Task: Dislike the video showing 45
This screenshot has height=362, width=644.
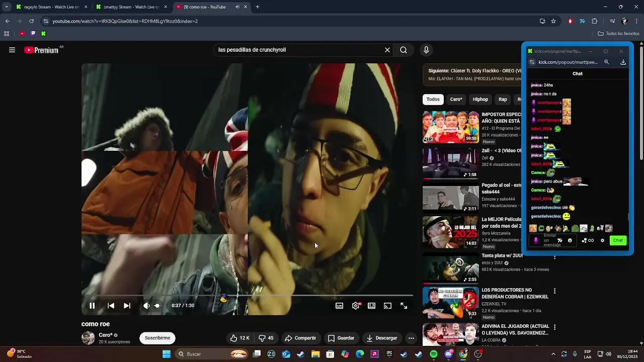Action: 266,338
